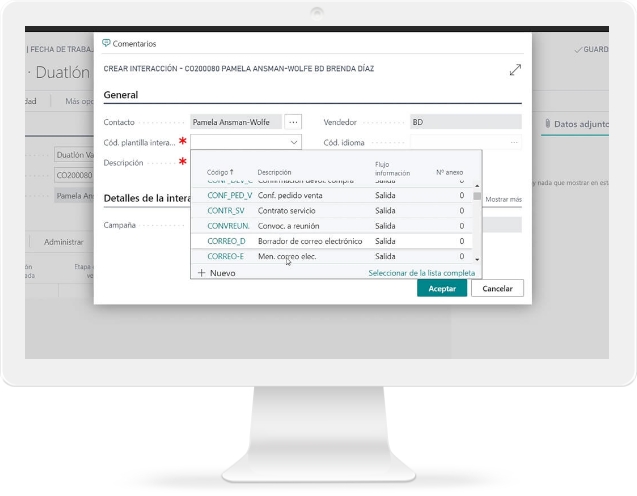This screenshot has height=496, width=637.
Task: Click the ellipsis button next to Contacto
Action: pos(293,121)
